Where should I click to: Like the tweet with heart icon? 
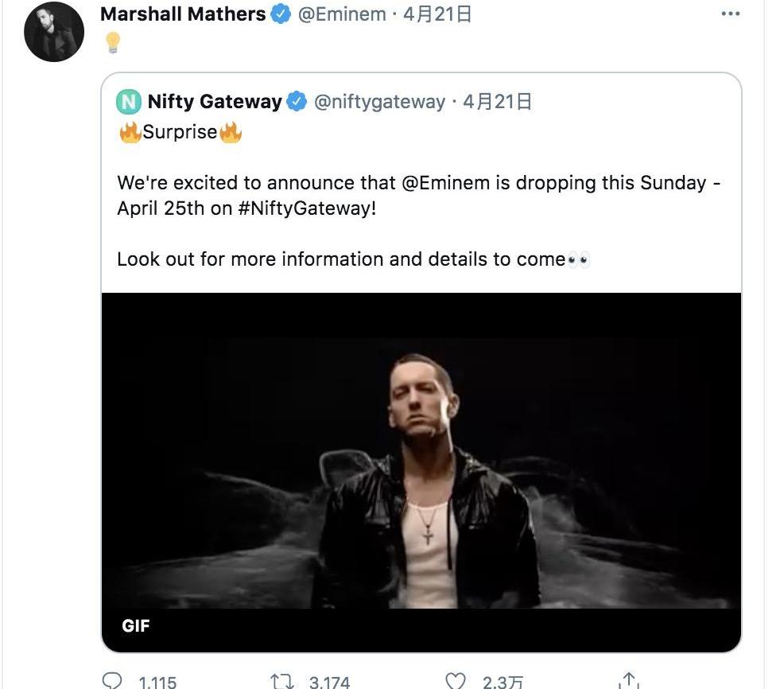pos(455,681)
